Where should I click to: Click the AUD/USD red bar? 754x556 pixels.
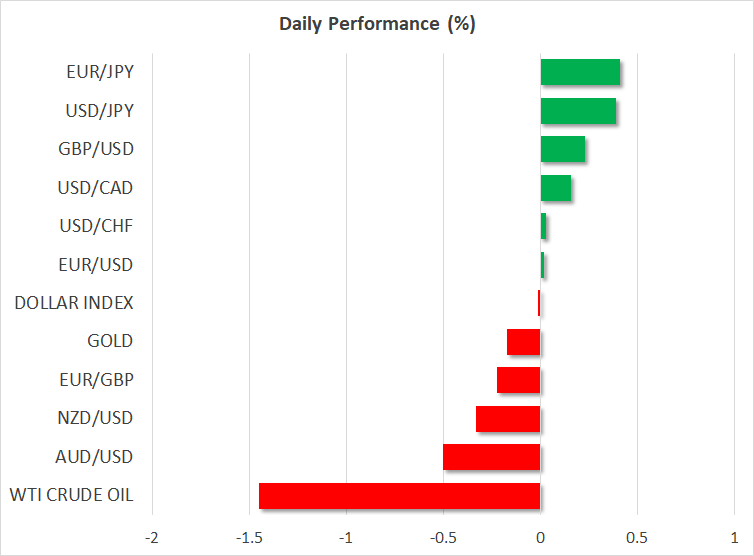point(491,457)
